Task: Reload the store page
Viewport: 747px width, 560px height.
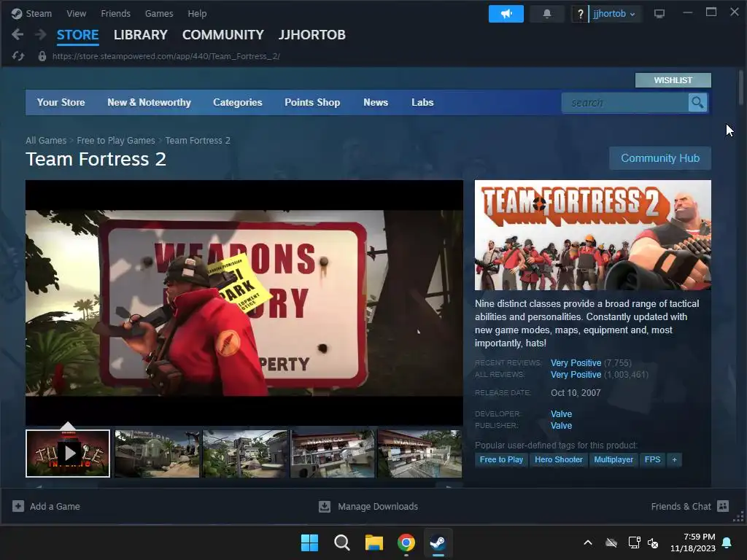Action: 18,56
